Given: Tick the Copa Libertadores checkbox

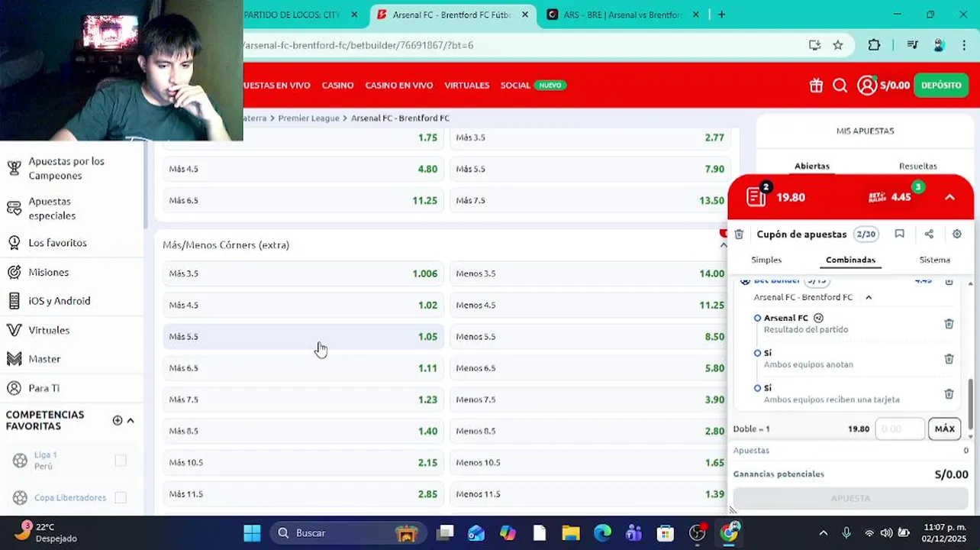Looking at the screenshot, I should (x=120, y=498).
